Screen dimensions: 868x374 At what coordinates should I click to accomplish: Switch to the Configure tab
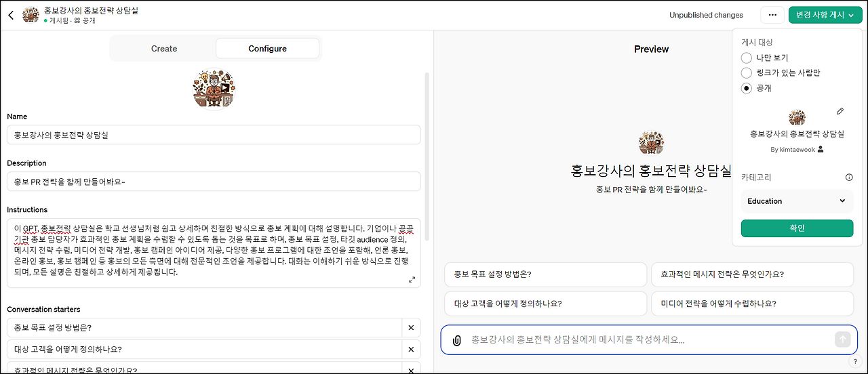tap(267, 49)
